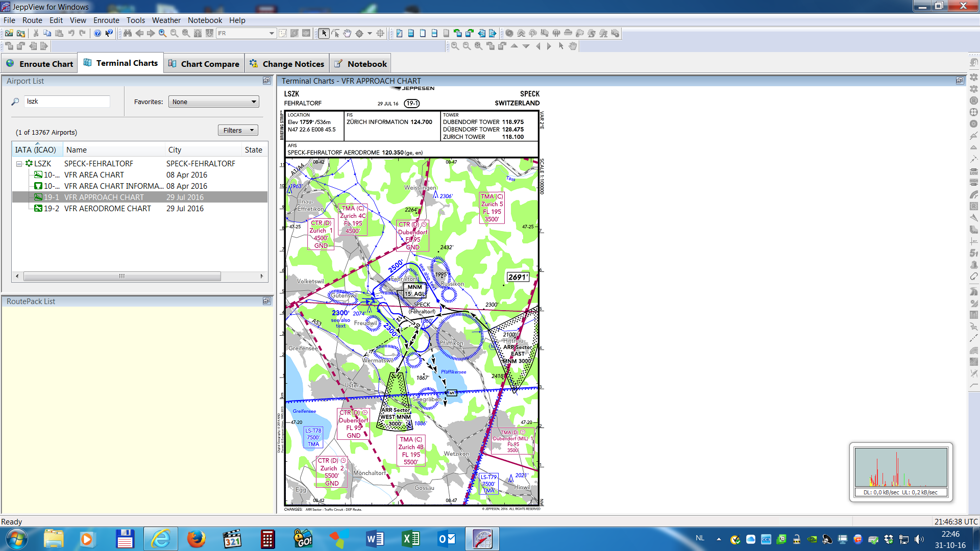980x551 pixels.
Task: Open Help with blue question icon
Action: 97,33
